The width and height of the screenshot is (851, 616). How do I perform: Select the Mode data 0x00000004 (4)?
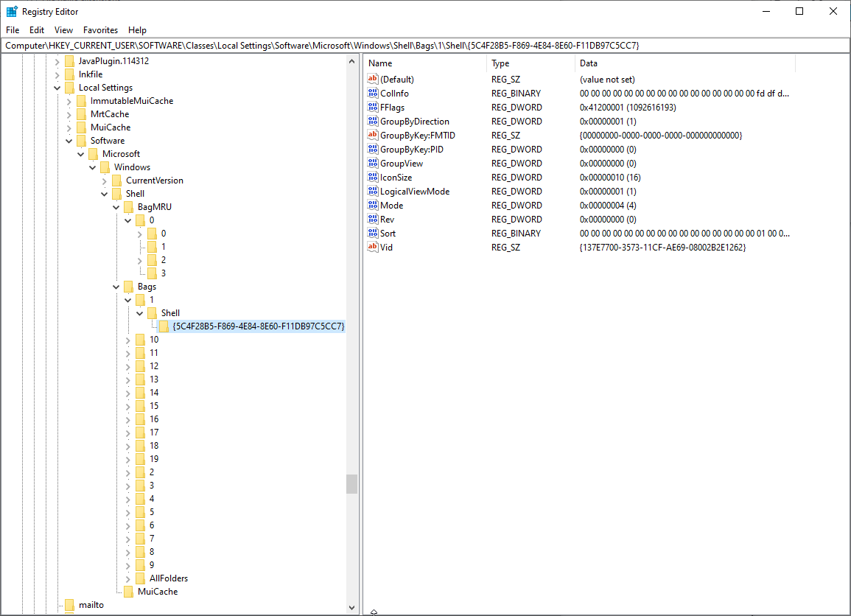(x=608, y=205)
